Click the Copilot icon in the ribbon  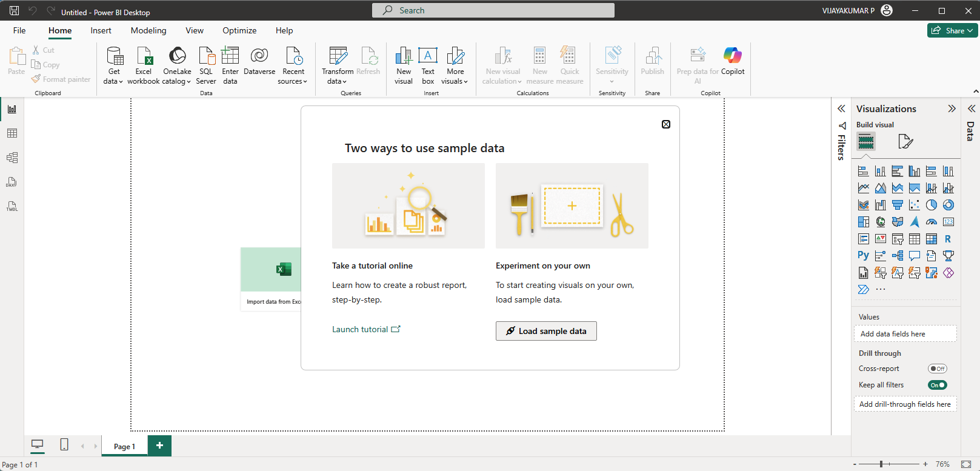coord(732,56)
